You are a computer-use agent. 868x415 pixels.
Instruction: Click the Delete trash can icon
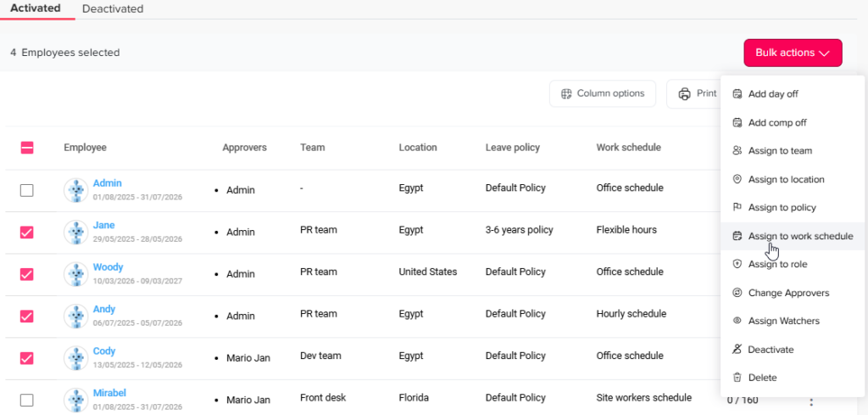pos(737,378)
